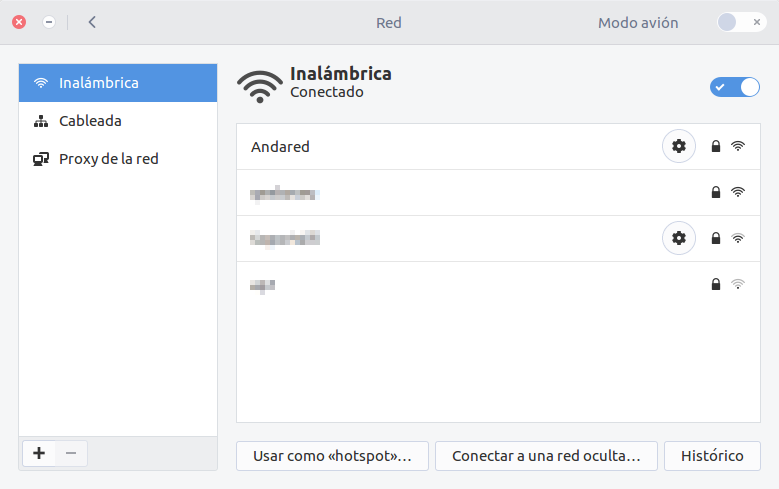Select Cableada in the sidebar
779x489 pixels.
(118, 121)
